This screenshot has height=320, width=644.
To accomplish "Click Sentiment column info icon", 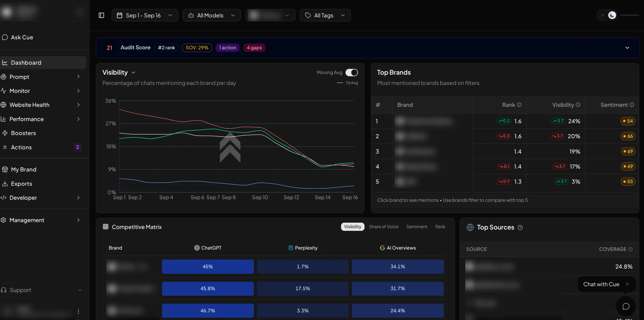I will [632, 105].
